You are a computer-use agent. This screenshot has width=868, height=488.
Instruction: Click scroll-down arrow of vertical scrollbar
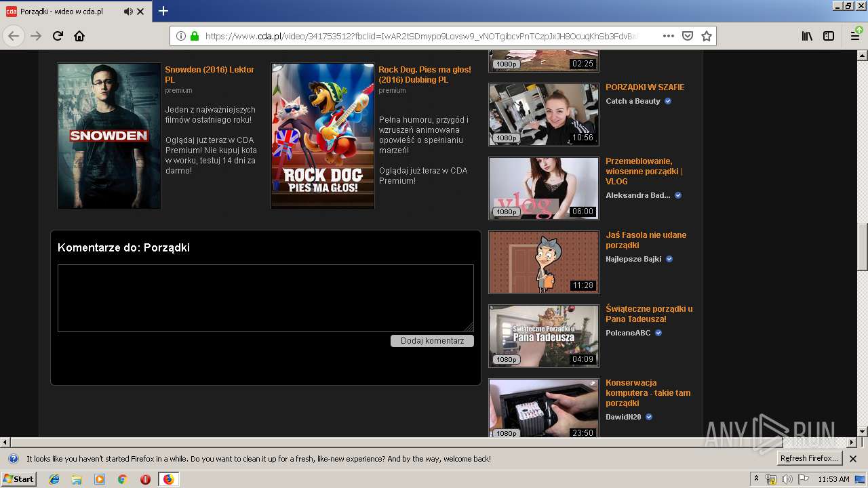coord(863,432)
